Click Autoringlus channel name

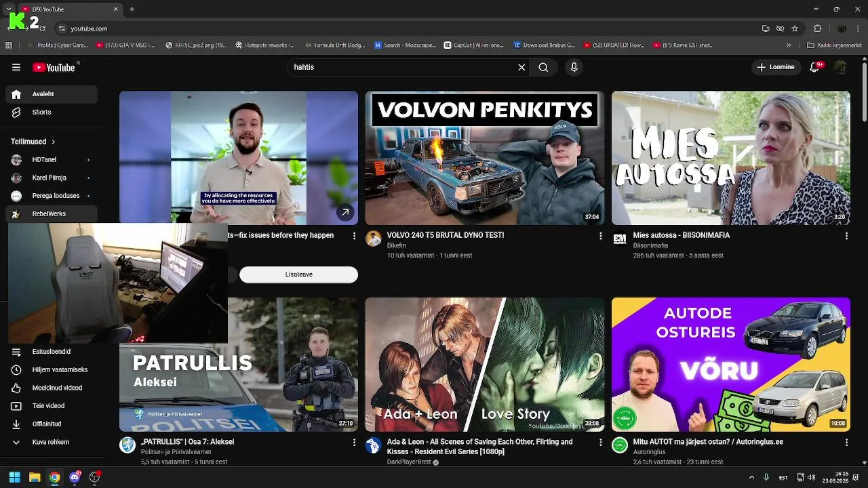pyautogui.click(x=649, y=452)
